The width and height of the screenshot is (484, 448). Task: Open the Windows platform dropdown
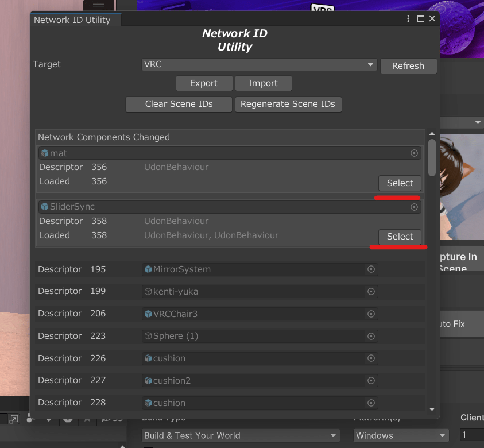pyautogui.click(x=400, y=435)
